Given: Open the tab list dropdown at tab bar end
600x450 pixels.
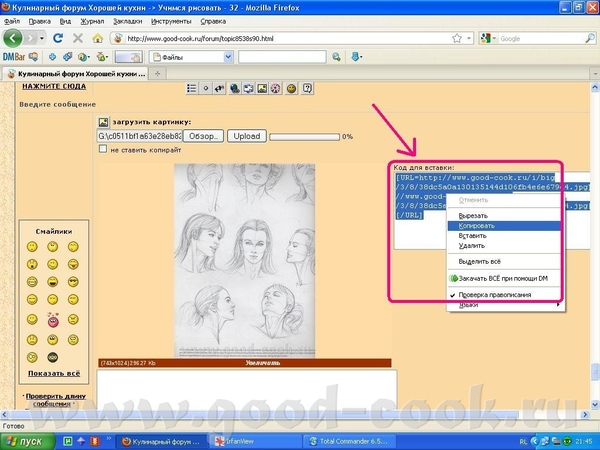Looking at the screenshot, I should coord(595,73).
